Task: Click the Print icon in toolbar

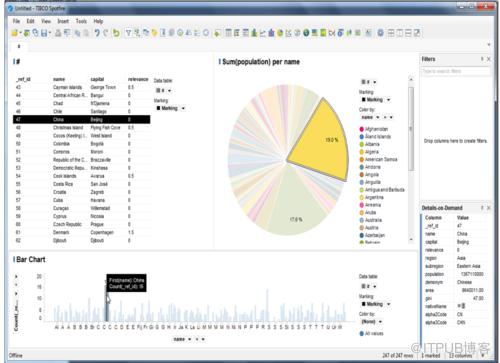Action: coord(58,33)
